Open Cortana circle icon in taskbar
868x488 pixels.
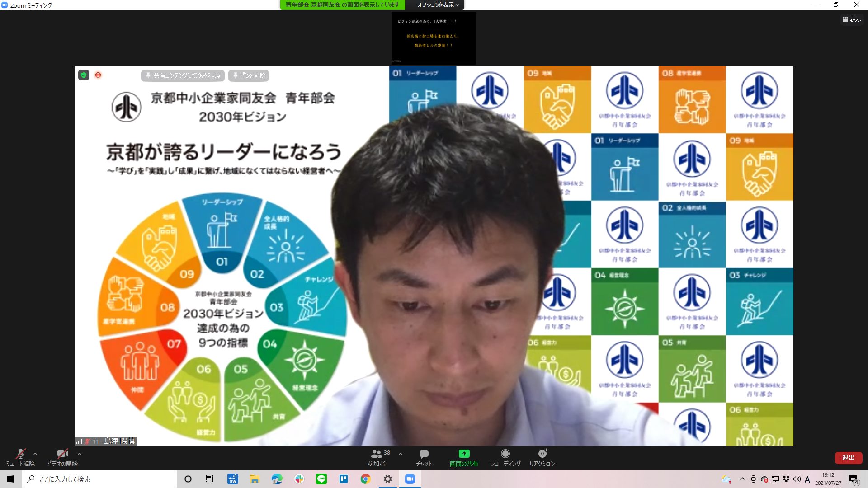[188, 479]
